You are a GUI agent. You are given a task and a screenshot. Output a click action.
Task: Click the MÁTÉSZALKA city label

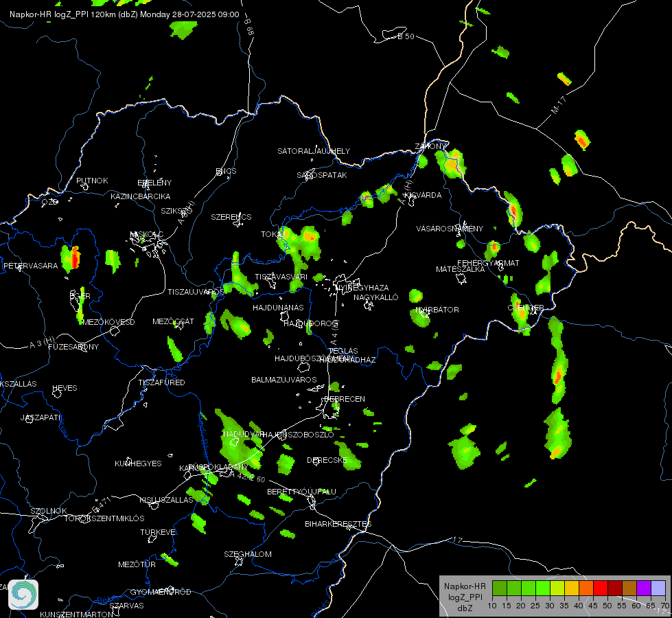point(461,269)
